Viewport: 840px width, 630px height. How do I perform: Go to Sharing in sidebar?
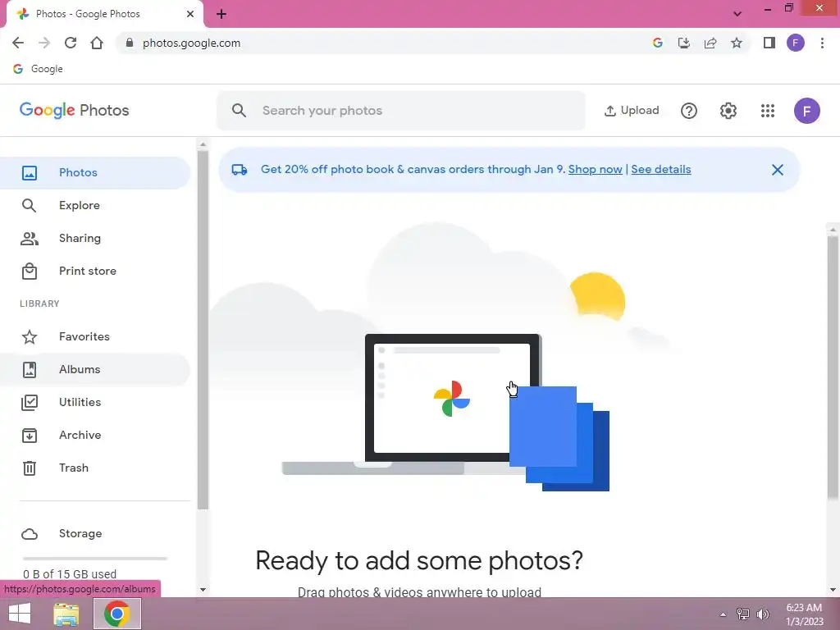(95, 238)
